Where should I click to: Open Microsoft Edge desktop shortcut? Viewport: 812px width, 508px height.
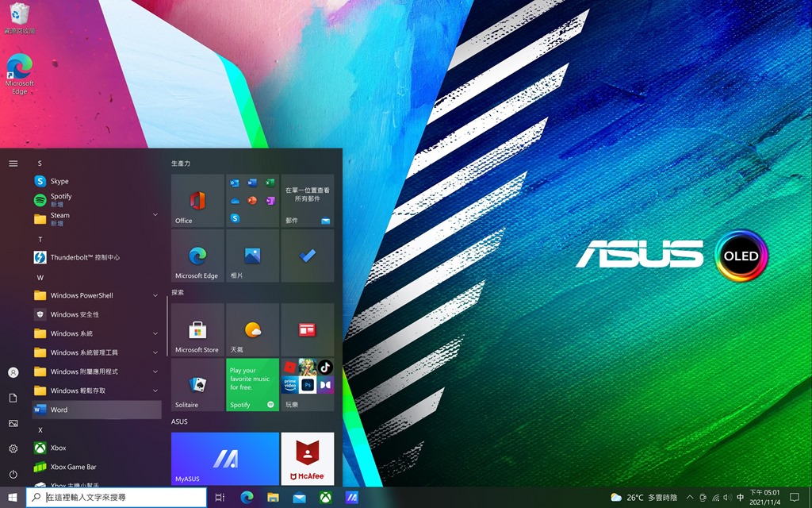pyautogui.click(x=19, y=74)
